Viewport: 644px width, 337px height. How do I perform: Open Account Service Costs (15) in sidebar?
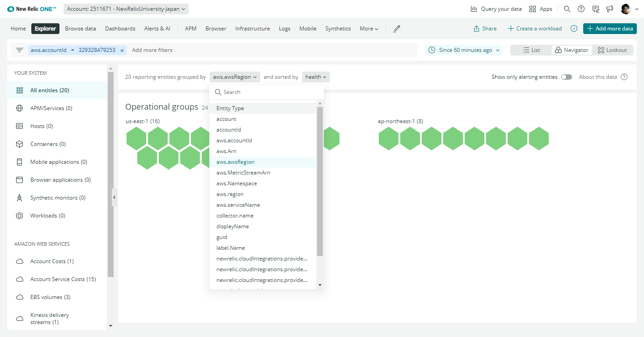point(57,279)
